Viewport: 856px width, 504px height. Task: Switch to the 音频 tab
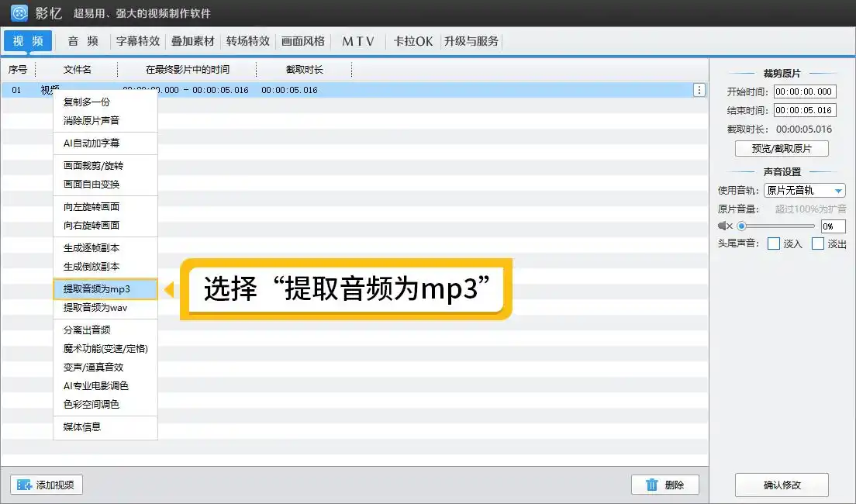[x=83, y=41]
